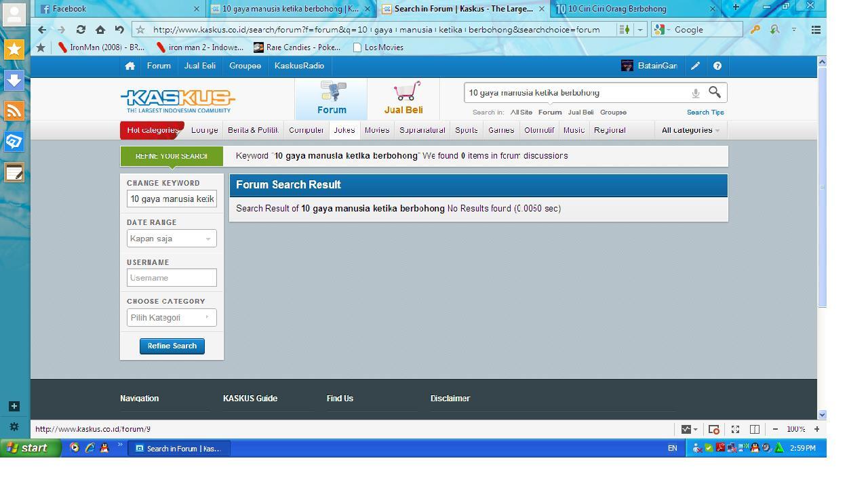
Task: Open Berita & Politik category
Action: pos(253,130)
